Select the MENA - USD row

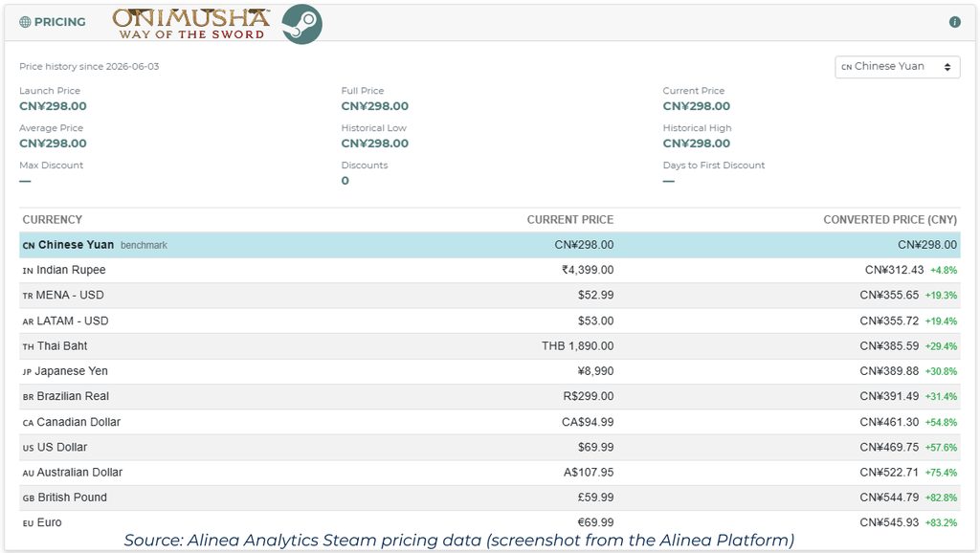click(489, 295)
